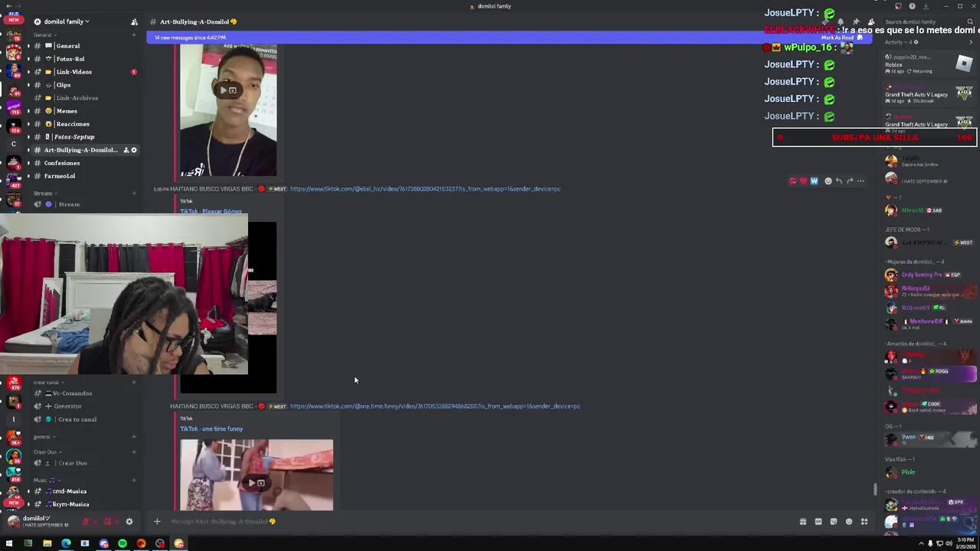Screen dimensions: 980x551
Task: Open the Fotos-Rol channel
Action: (83, 59)
